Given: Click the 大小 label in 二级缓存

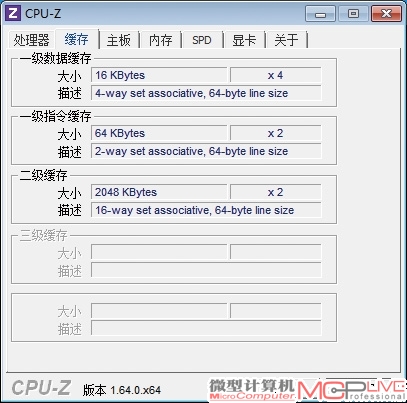Looking at the screenshot, I should [69, 193].
